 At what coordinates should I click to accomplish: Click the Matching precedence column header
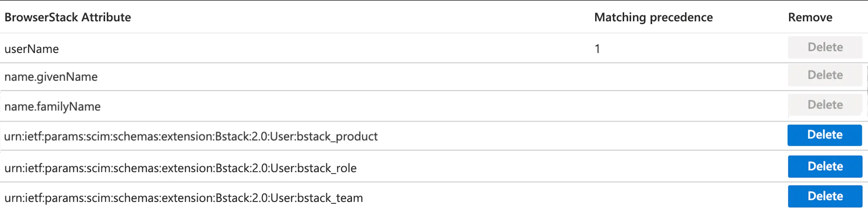point(653,18)
